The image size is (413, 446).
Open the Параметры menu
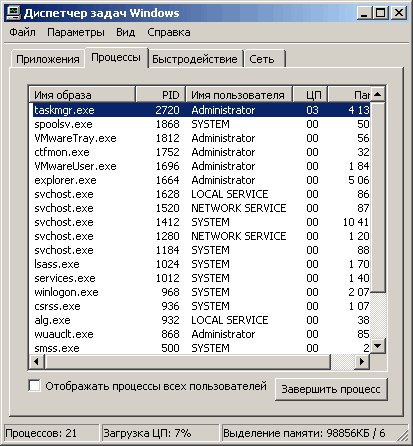(x=76, y=32)
